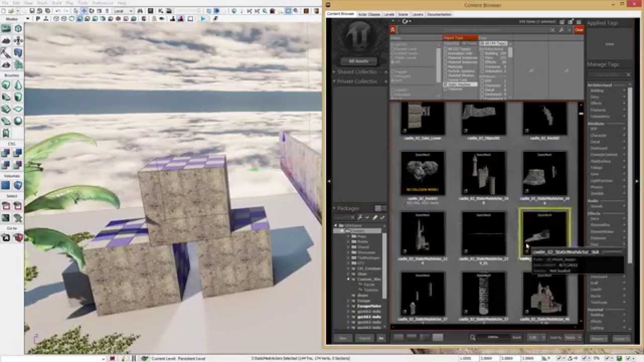Create a Cone builder brush
This screenshot has width=644, height=362.
[x=18, y=84]
